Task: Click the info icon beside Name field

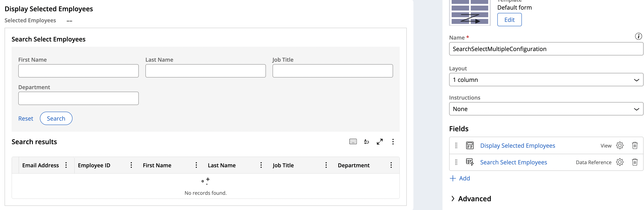Action: click(638, 36)
